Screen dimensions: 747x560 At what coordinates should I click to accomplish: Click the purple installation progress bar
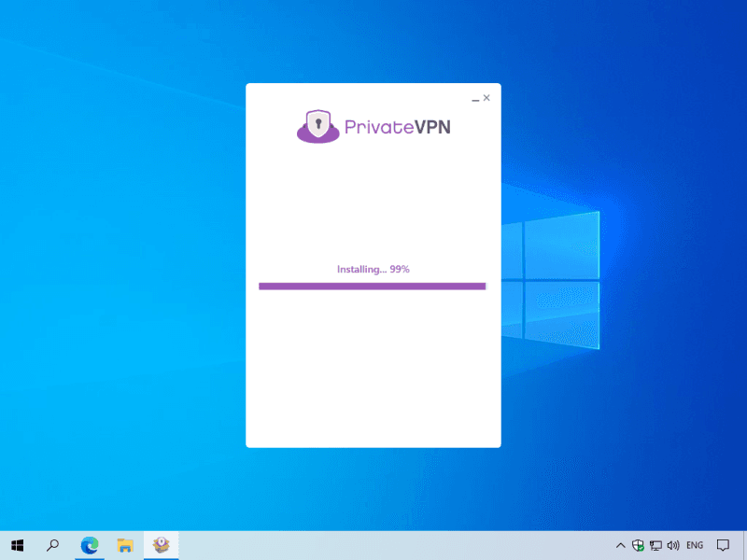tap(373, 286)
